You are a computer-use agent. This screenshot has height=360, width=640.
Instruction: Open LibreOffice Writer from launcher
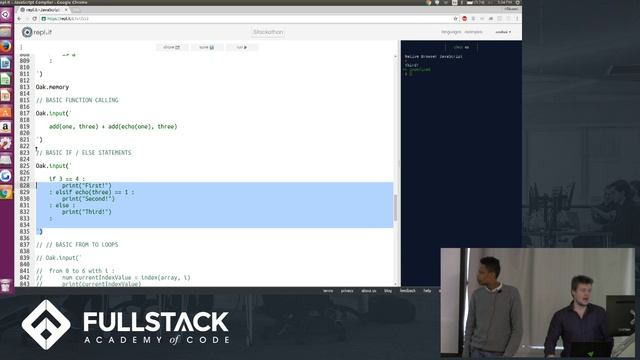[x=6, y=63]
